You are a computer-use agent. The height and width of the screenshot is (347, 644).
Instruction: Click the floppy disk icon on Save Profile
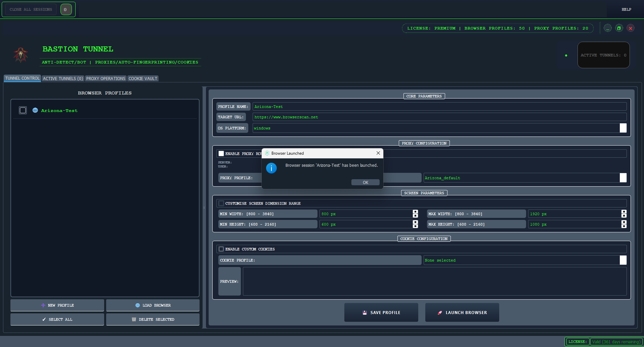coord(364,313)
